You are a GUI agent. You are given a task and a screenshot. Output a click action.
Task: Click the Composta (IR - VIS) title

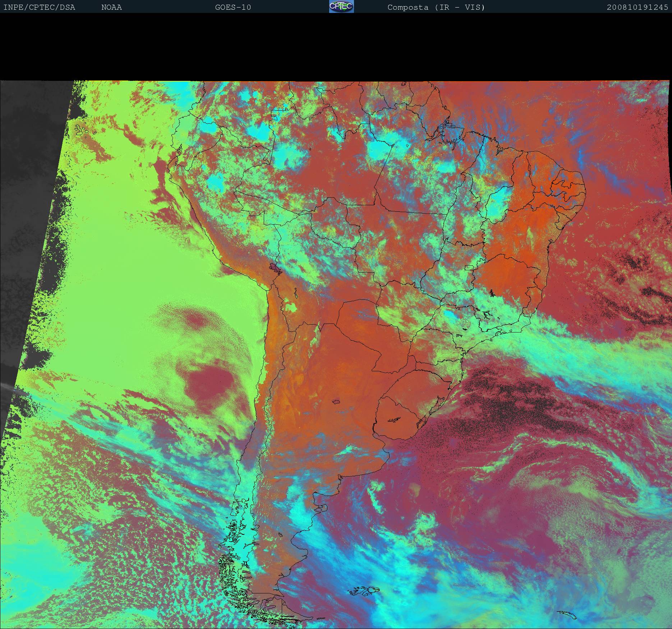436,7
